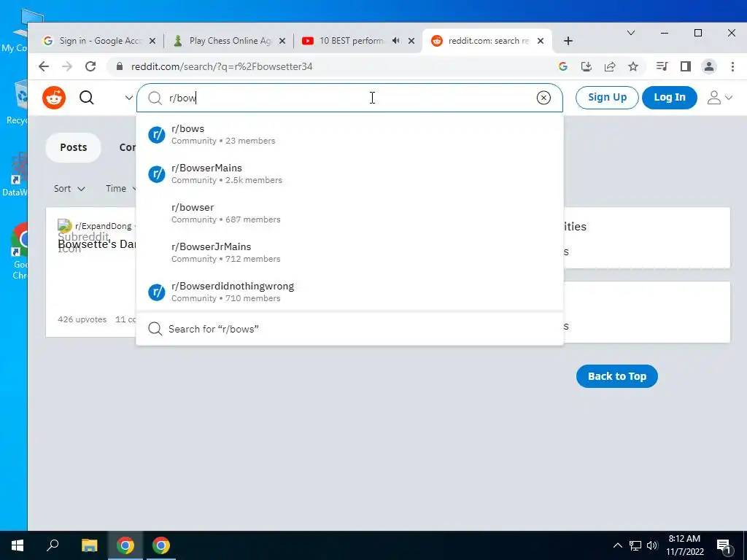The width and height of the screenshot is (747, 560).
Task: Open Chrome three-dot menu
Action: (x=732, y=66)
